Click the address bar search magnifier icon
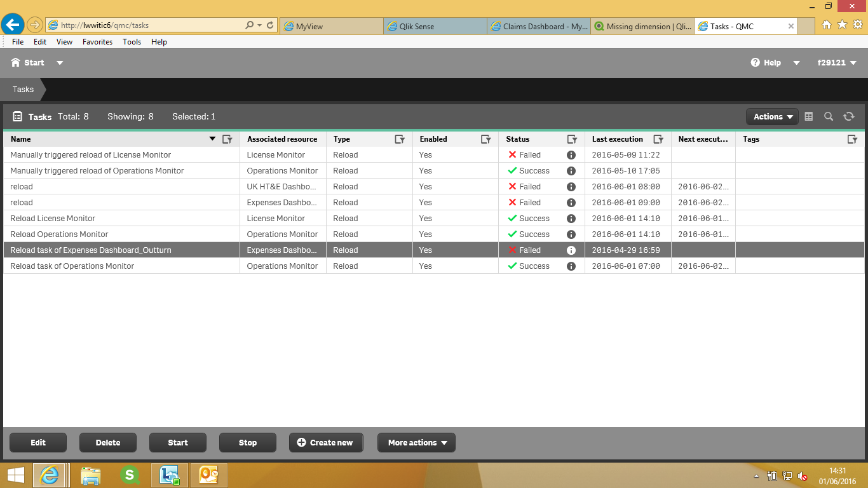 pos(250,25)
